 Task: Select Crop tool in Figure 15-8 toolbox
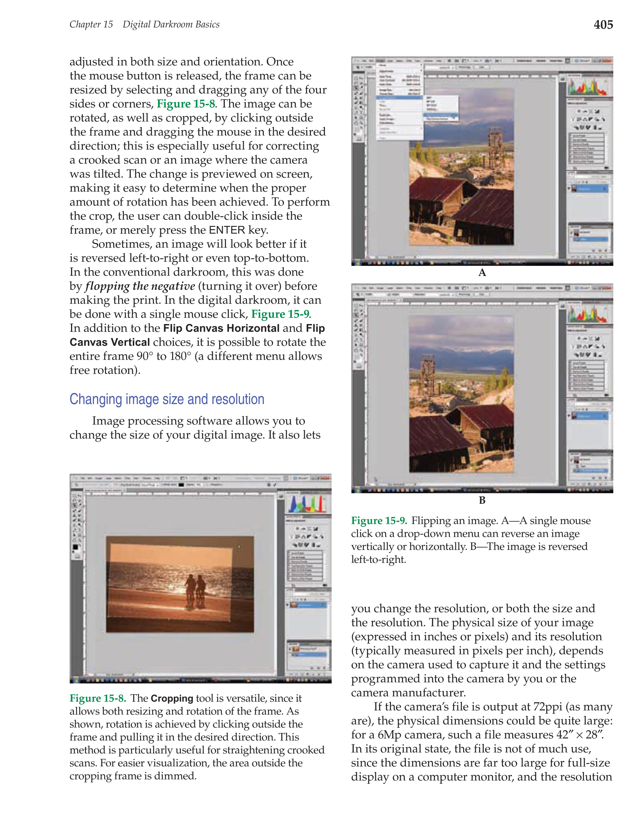pyautogui.click(x=75, y=506)
